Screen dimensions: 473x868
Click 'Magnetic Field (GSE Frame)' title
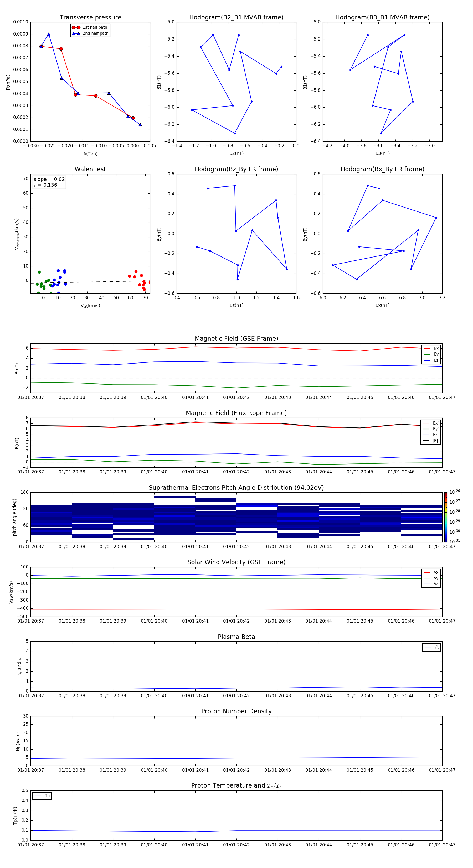236,339
